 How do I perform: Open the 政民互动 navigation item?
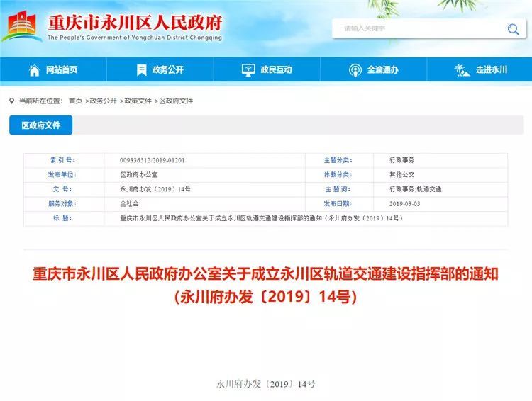(267, 70)
